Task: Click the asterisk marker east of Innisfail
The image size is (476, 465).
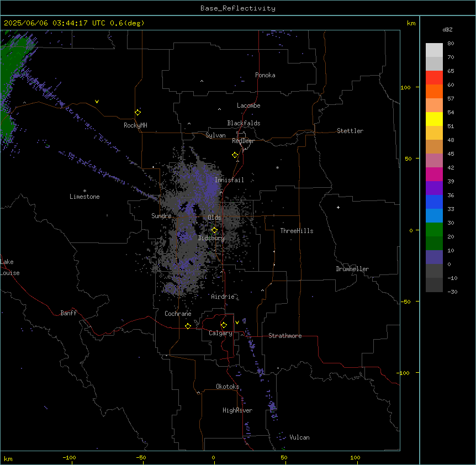Action: pos(277,167)
